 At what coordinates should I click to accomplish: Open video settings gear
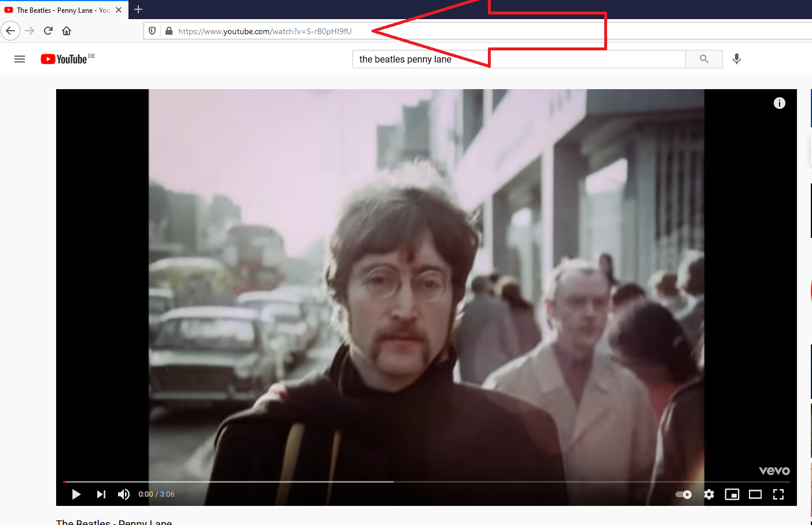pyautogui.click(x=709, y=494)
